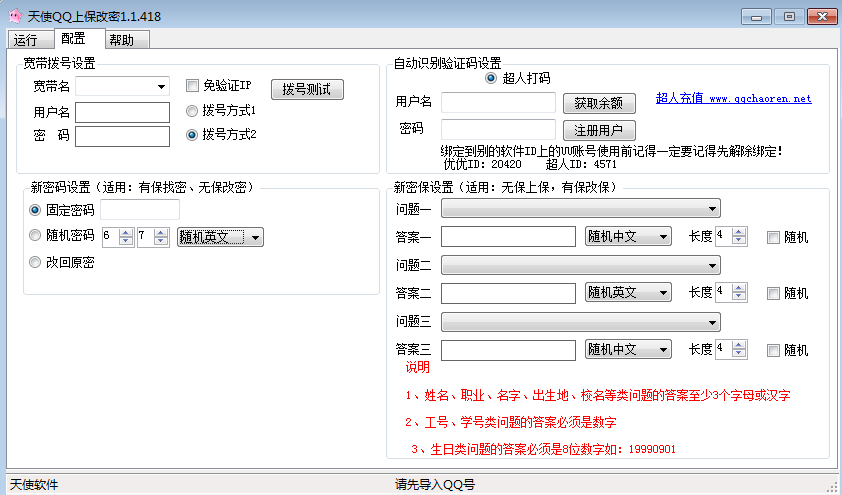Enable the 免验证IP checkbox

click(193, 86)
